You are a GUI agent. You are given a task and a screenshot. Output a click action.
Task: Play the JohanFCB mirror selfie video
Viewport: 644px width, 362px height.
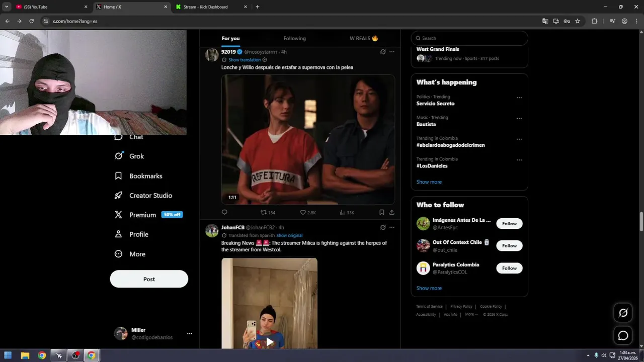(x=270, y=342)
